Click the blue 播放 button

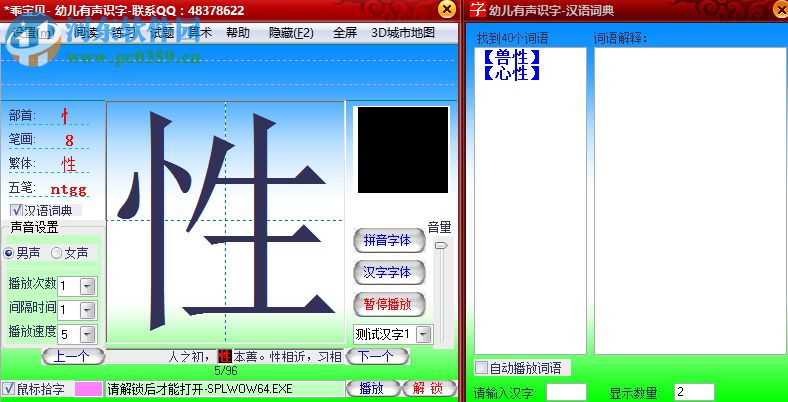click(373, 388)
